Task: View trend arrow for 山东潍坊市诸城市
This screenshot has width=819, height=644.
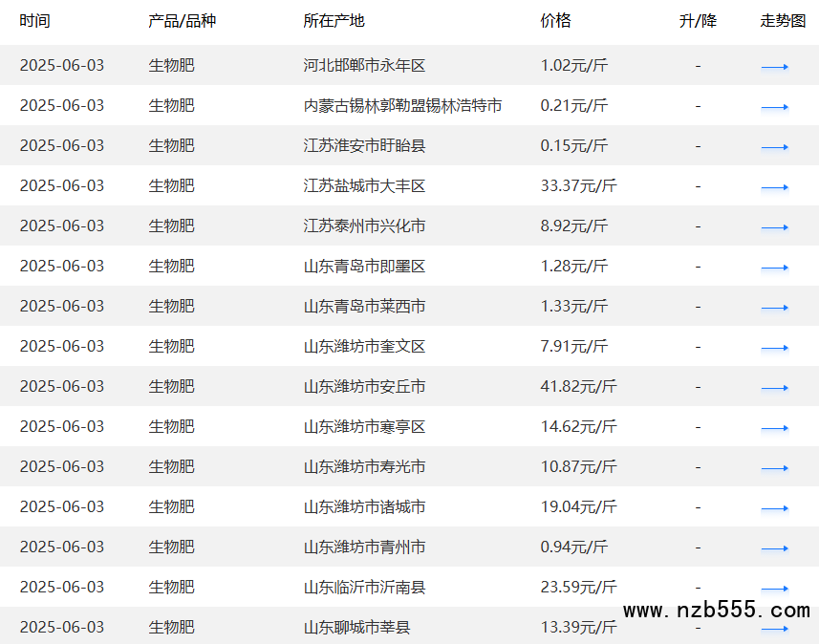Action: click(774, 508)
